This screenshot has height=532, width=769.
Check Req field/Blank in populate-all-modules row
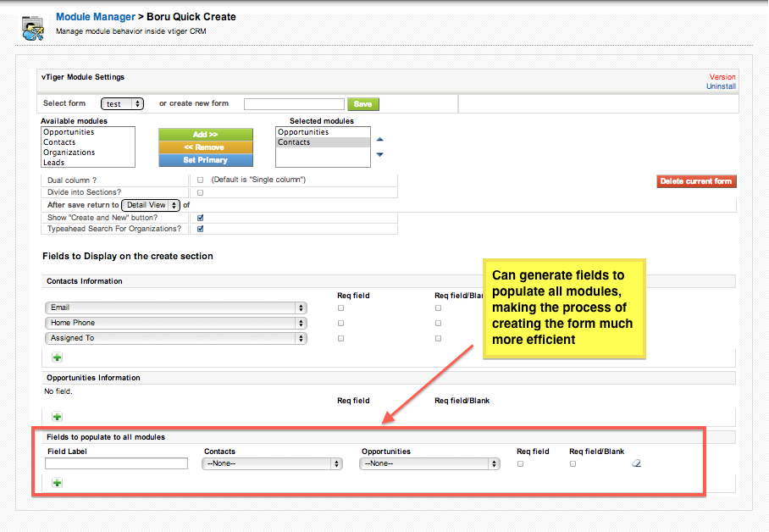click(573, 463)
